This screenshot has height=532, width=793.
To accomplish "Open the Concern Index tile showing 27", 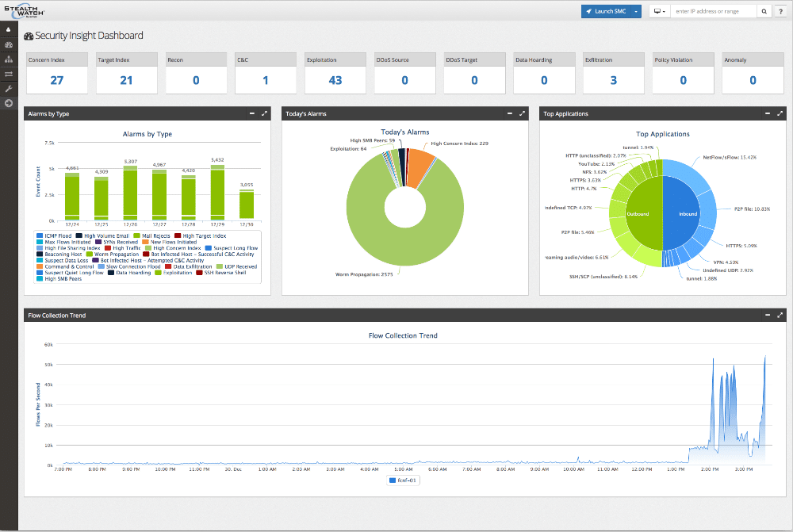I will [56, 73].
